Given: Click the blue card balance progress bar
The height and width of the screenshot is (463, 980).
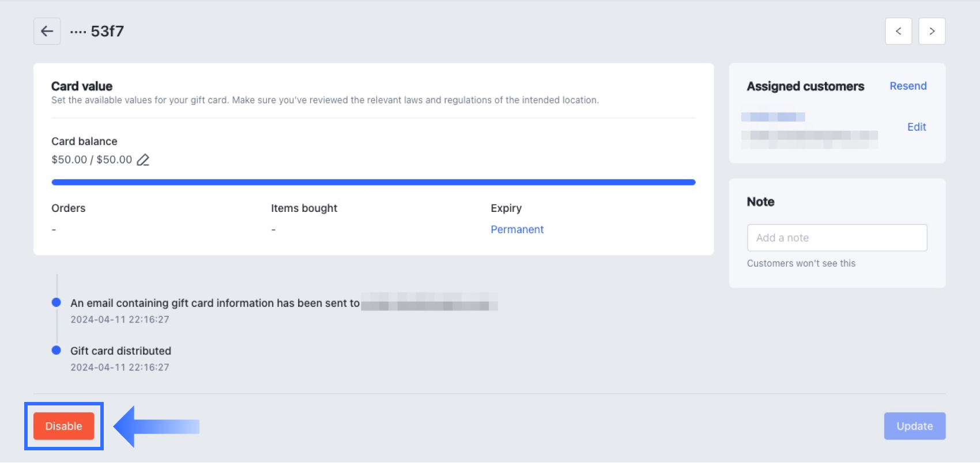Looking at the screenshot, I should (374, 182).
